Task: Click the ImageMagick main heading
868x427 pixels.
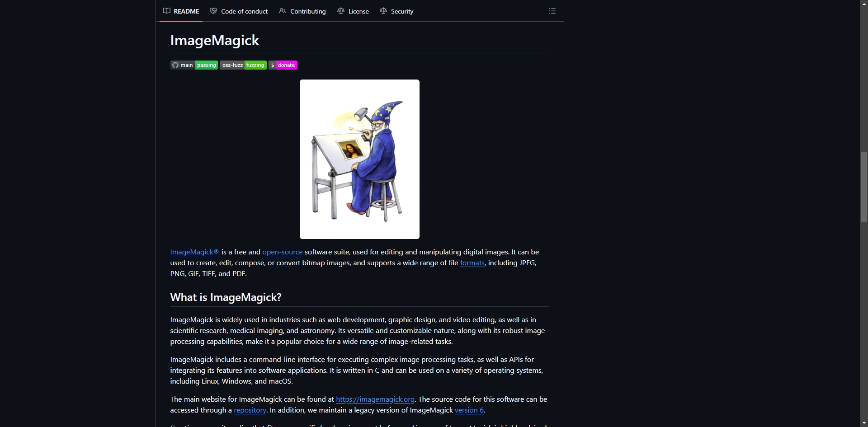Action: coord(215,40)
